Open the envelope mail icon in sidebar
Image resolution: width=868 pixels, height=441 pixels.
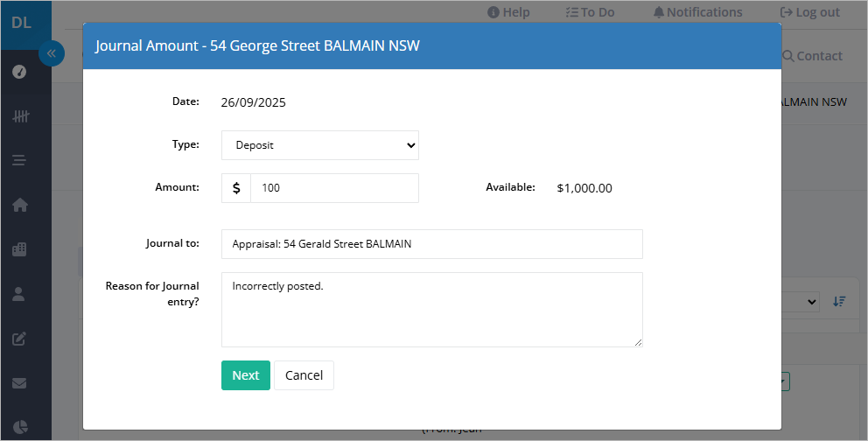[x=19, y=383]
